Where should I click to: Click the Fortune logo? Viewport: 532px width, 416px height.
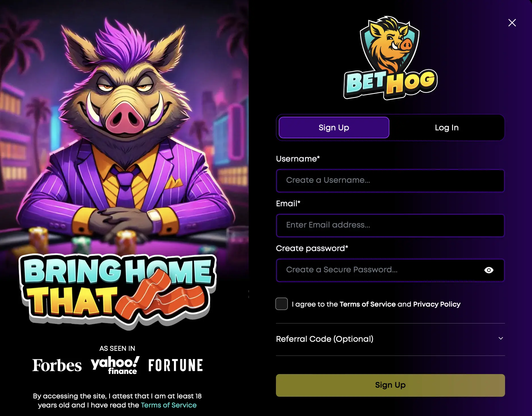point(176,365)
